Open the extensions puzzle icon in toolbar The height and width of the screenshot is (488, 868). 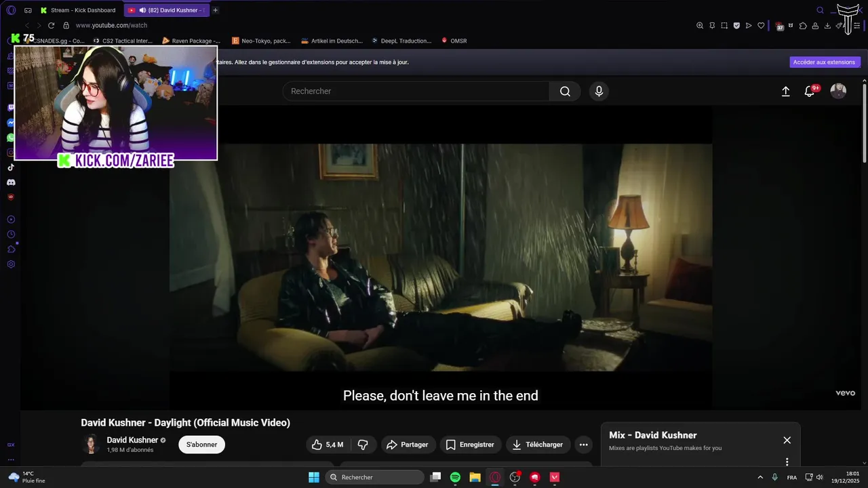point(803,26)
